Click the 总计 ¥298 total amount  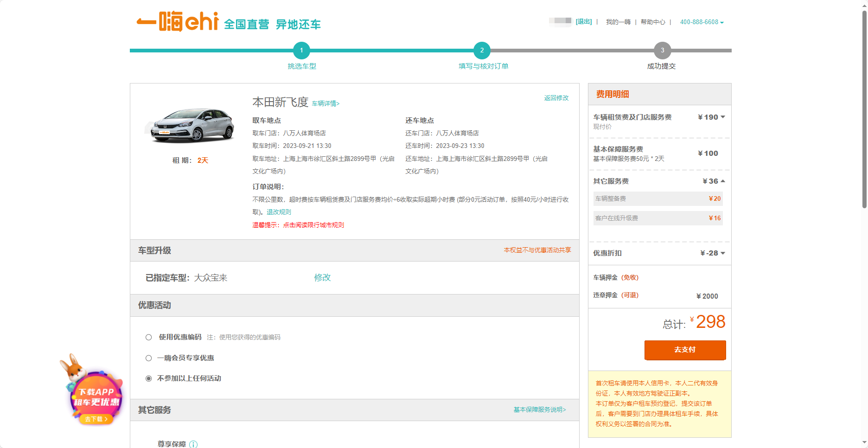pos(694,322)
